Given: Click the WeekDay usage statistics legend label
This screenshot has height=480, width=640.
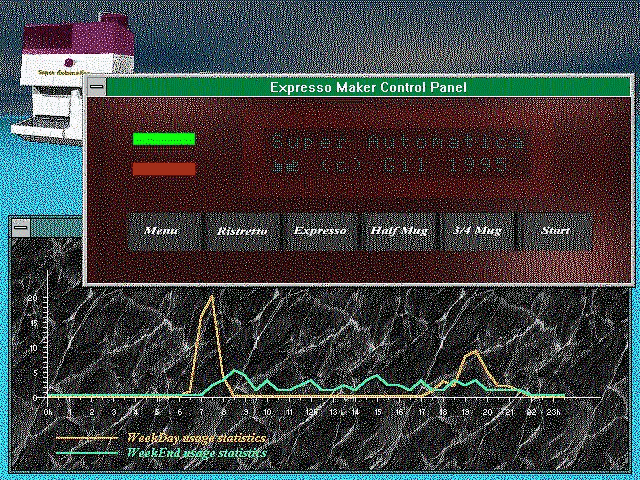Looking at the screenshot, I should pos(196,438).
